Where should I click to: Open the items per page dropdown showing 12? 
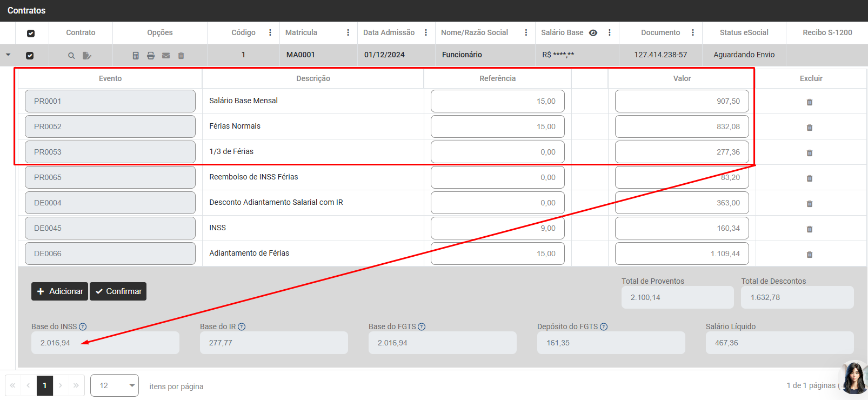point(115,385)
